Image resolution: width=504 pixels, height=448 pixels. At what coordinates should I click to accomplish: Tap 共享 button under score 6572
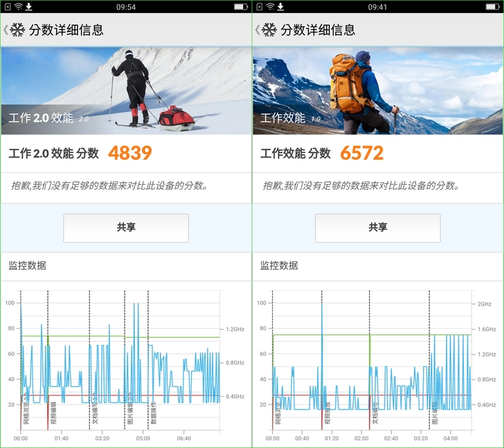tap(378, 228)
